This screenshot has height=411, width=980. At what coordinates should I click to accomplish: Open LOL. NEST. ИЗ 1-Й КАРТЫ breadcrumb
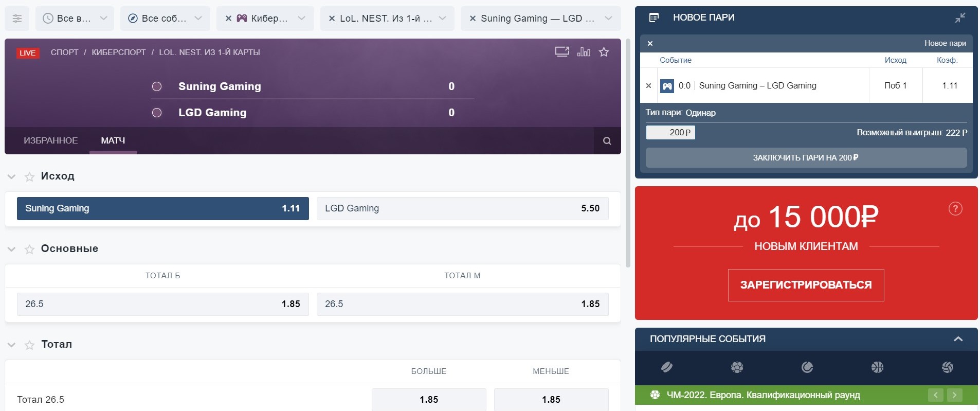[x=209, y=52]
